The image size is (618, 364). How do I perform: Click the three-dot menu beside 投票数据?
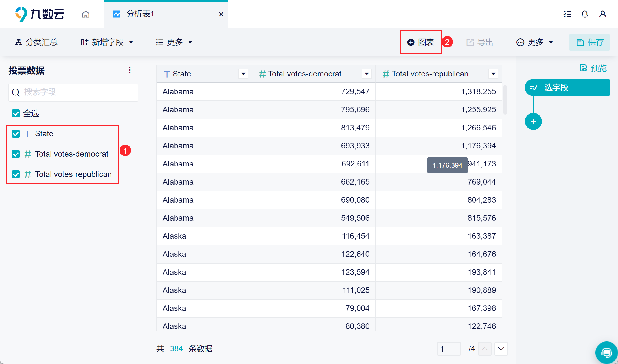[x=130, y=70]
